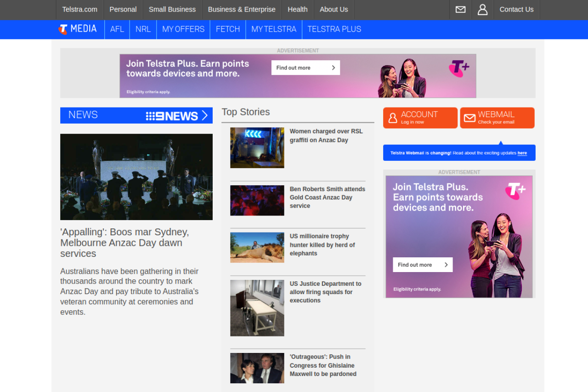Click the Telstra Media logo

pyautogui.click(x=78, y=29)
